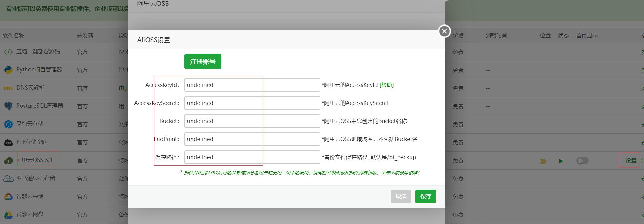Image resolution: width=644 pixels, height=224 pixels.
Task: Select the 又拍云存储 plugin name
Action: 30,124
